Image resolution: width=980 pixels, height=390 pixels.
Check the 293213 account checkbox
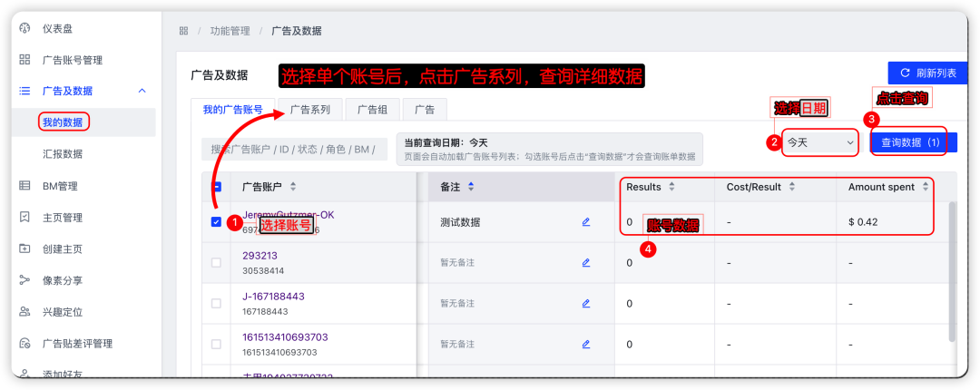pyautogui.click(x=216, y=262)
